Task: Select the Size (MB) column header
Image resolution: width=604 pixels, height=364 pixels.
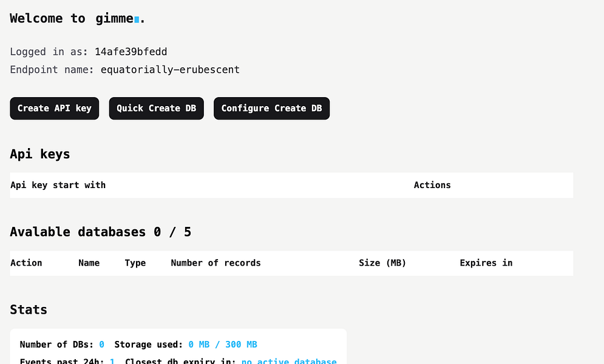Action: pyautogui.click(x=382, y=263)
